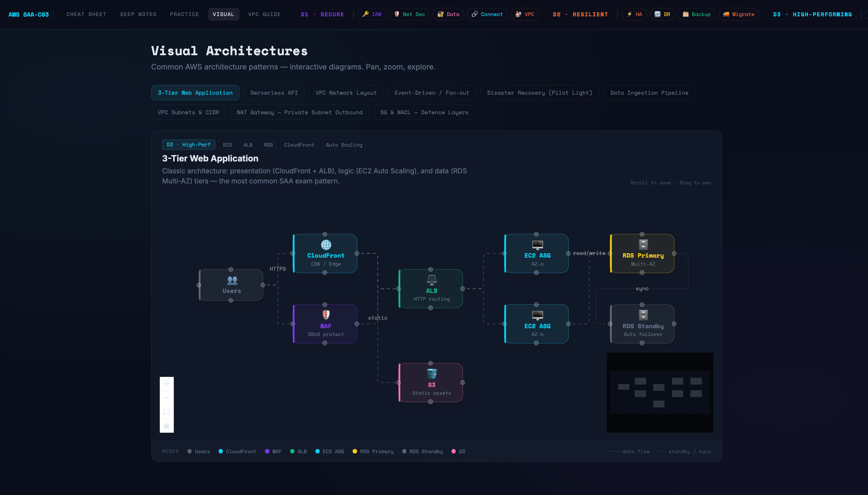Viewport: 868px width, 495px height.
Task: Click the D3 High-Perf badge
Action: [189, 145]
